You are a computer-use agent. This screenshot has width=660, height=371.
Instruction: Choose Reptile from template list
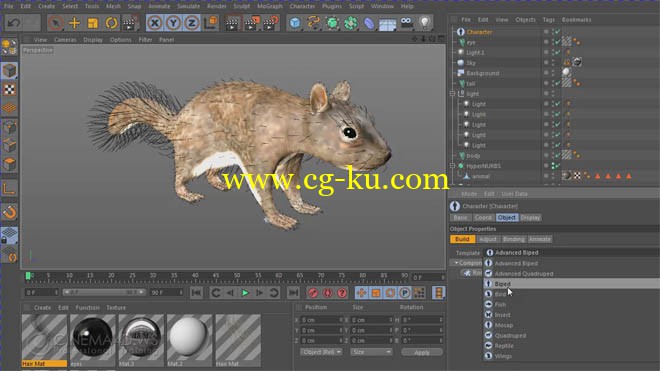pyautogui.click(x=504, y=346)
